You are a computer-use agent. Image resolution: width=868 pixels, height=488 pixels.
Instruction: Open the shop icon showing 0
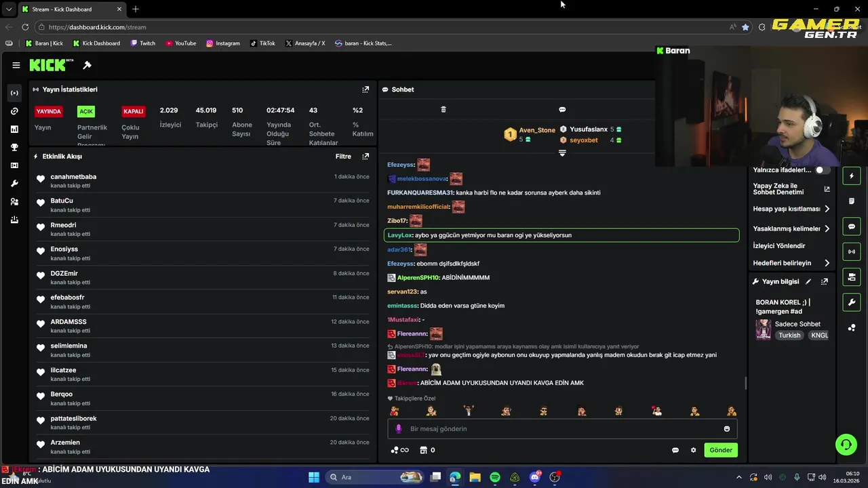(x=427, y=450)
